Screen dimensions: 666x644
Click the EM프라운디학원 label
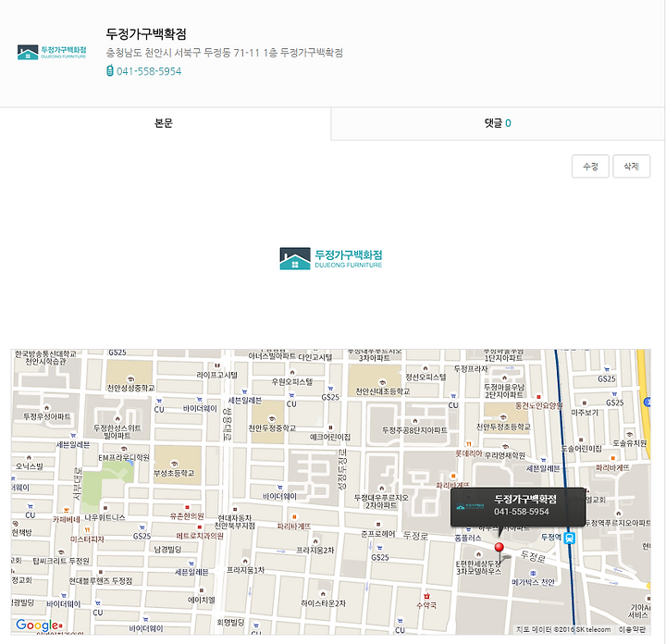point(124,457)
